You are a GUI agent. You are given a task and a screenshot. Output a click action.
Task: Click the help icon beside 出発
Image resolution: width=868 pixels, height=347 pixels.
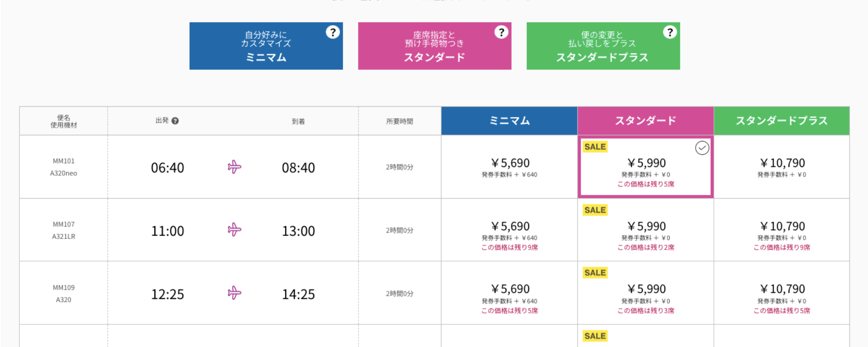[x=175, y=121]
